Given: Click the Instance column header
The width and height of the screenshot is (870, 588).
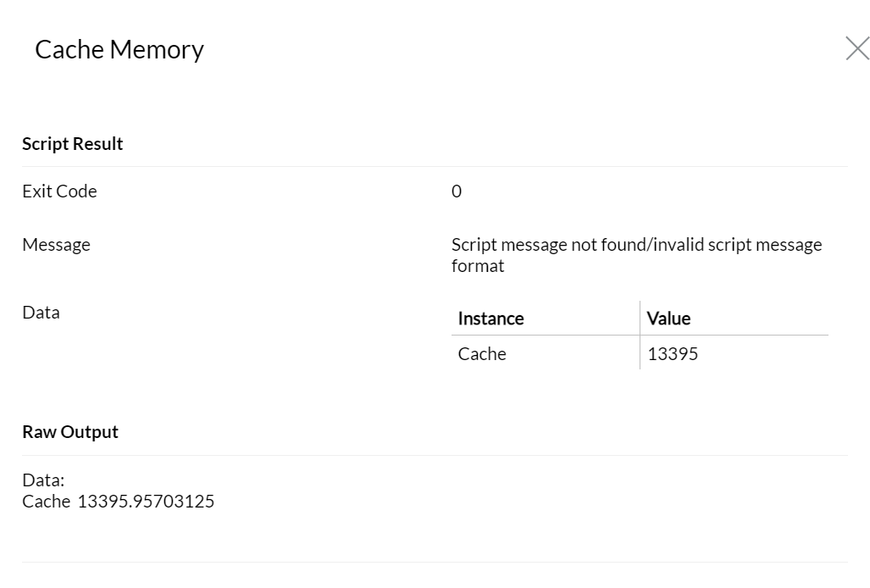Looking at the screenshot, I should tap(490, 319).
